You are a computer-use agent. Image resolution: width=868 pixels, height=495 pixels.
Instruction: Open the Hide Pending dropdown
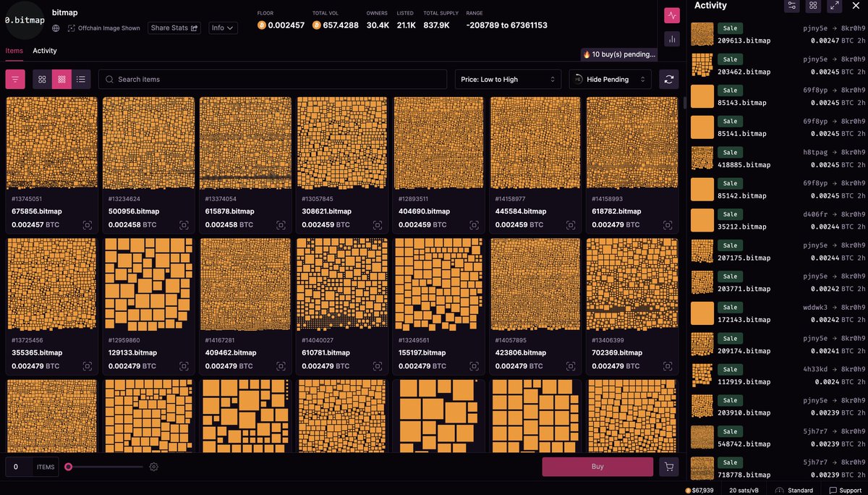[x=610, y=80]
